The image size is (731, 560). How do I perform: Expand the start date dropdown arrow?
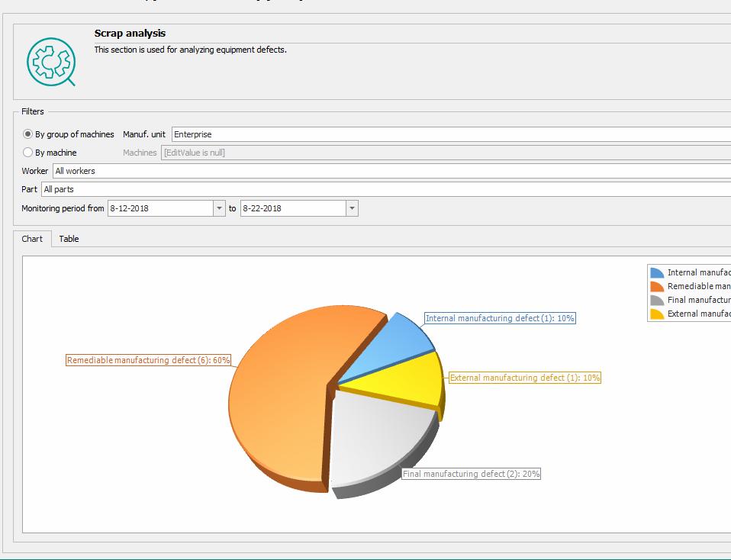(x=219, y=208)
